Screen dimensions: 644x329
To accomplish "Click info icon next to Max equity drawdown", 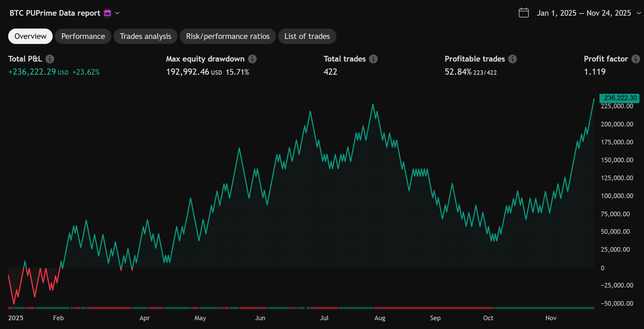I will [x=252, y=59].
